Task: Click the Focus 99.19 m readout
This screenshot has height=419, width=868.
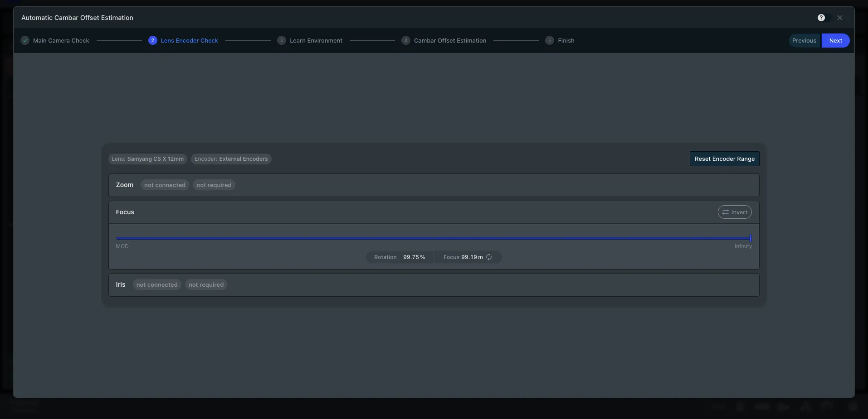Action: pyautogui.click(x=463, y=257)
